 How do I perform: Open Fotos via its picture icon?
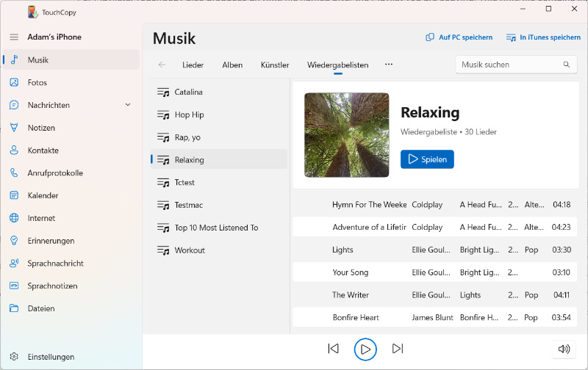(x=14, y=82)
